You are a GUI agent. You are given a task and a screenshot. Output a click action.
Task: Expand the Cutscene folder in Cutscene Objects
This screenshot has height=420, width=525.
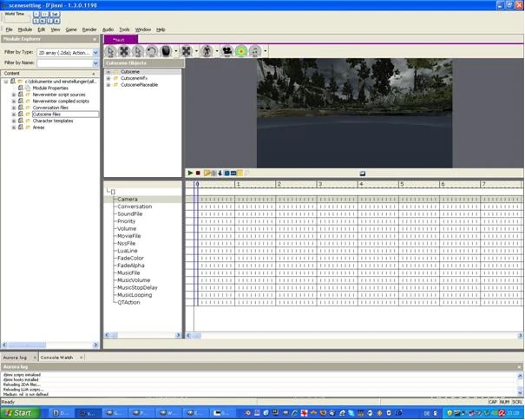tap(108, 72)
